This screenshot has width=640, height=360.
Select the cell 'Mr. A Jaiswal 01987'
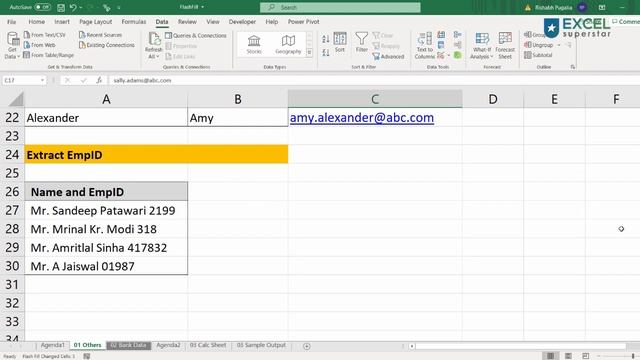click(106, 266)
